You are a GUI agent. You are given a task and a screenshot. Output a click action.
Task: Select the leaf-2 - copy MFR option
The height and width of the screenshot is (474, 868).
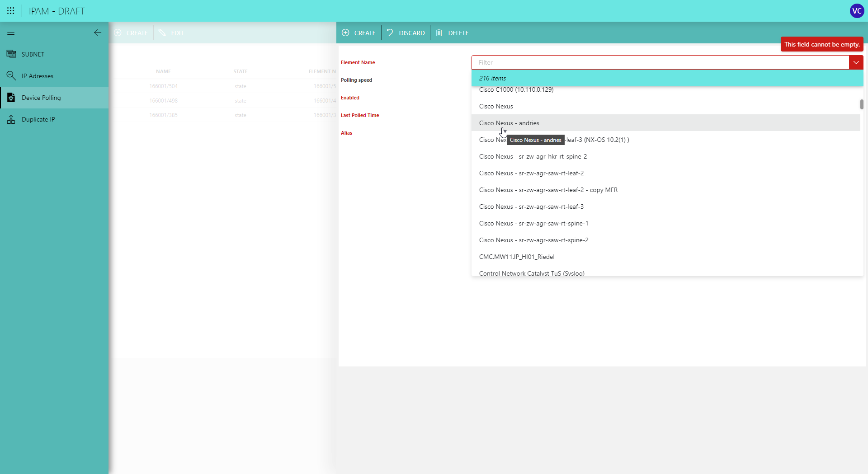pyautogui.click(x=665, y=190)
